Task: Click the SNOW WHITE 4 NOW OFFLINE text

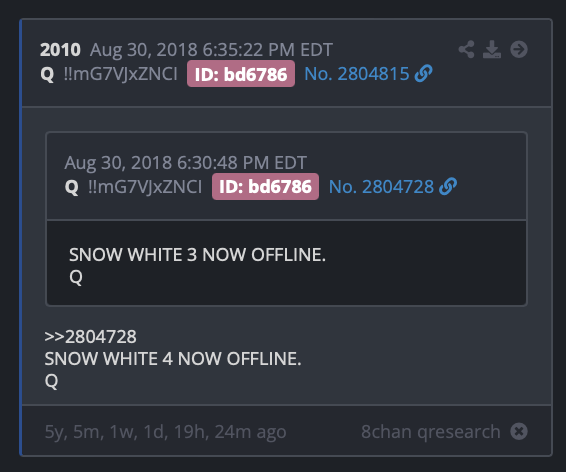Action: (x=173, y=359)
